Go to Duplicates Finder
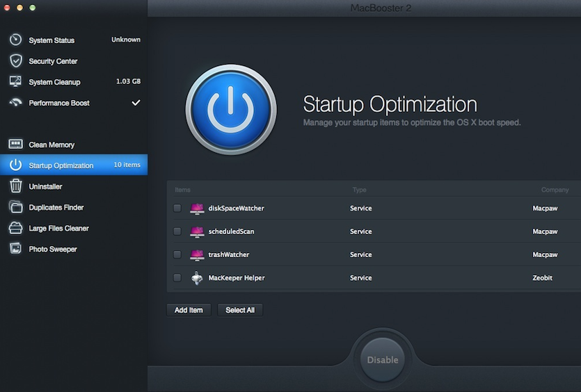The height and width of the screenshot is (392, 581). point(74,207)
